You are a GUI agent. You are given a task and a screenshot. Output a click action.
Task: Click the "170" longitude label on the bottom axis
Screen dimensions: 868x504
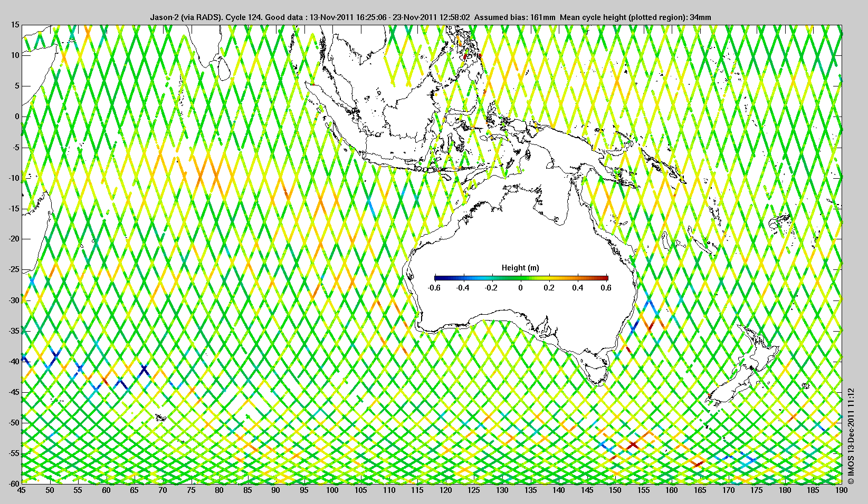click(x=728, y=490)
